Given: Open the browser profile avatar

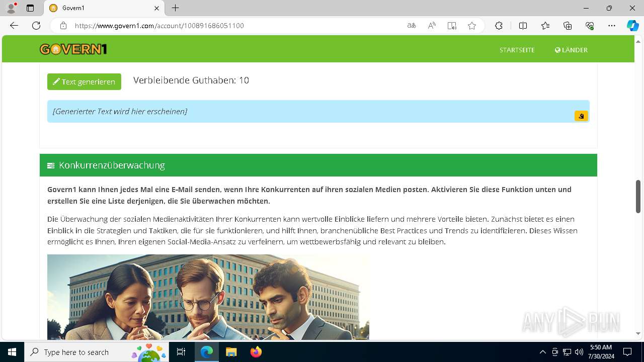Looking at the screenshot, I should click(11, 8).
